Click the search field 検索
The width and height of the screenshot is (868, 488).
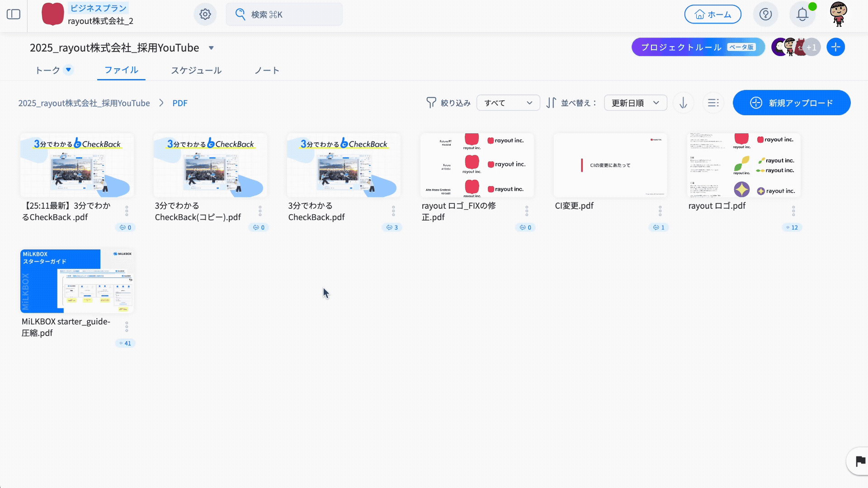point(284,14)
